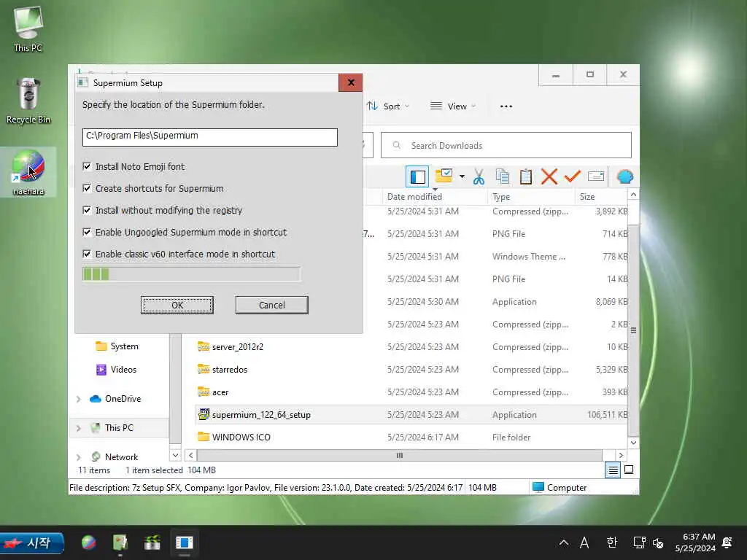The width and height of the screenshot is (747, 560).
Task: Open the 시작 Start button
Action: pos(32,542)
